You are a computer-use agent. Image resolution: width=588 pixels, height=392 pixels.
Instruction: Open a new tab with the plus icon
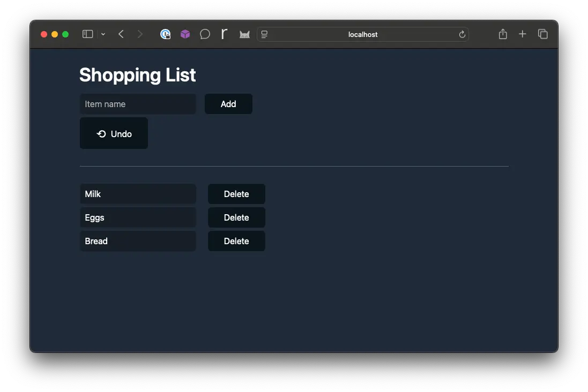click(523, 34)
